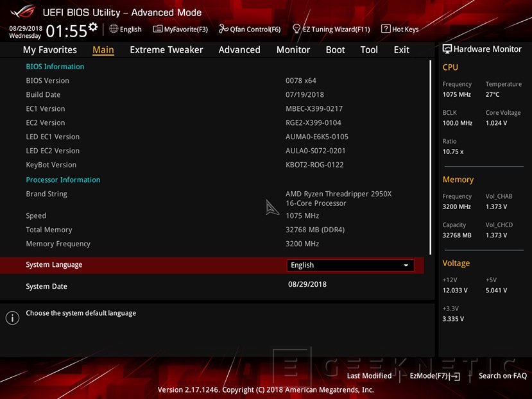The width and height of the screenshot is (532, 399).
Task: Open the Exit tab
Action: tap(401, 50)
